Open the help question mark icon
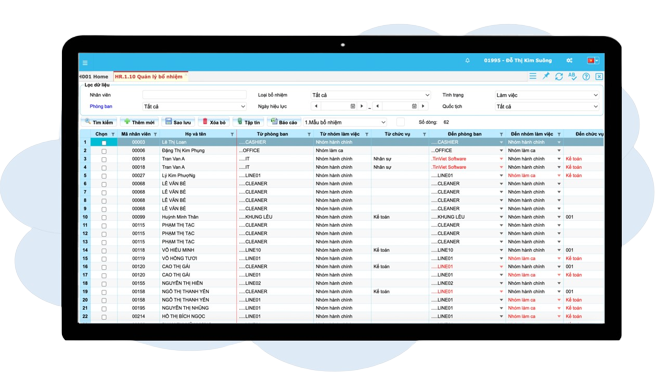The width and height of the screenshot is (666, 375). tap(586, 76)
